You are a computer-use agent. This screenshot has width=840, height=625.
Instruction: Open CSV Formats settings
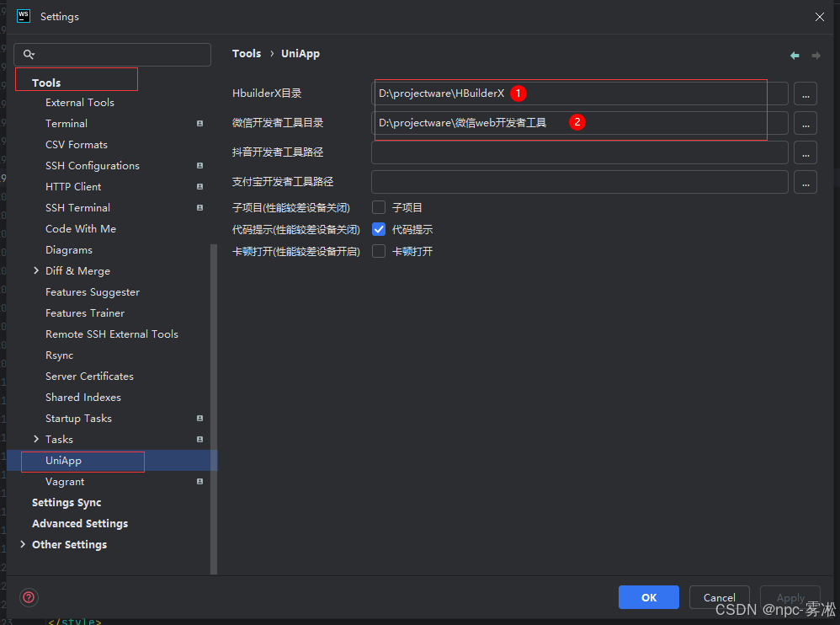[77, 145]
